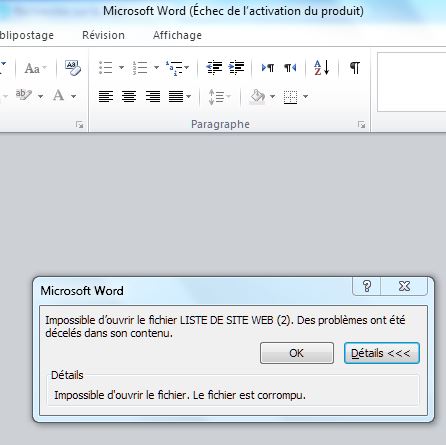The height and width of the screenshot is (445, 446).
Task: Align text right
Action: tap(153, 97)
